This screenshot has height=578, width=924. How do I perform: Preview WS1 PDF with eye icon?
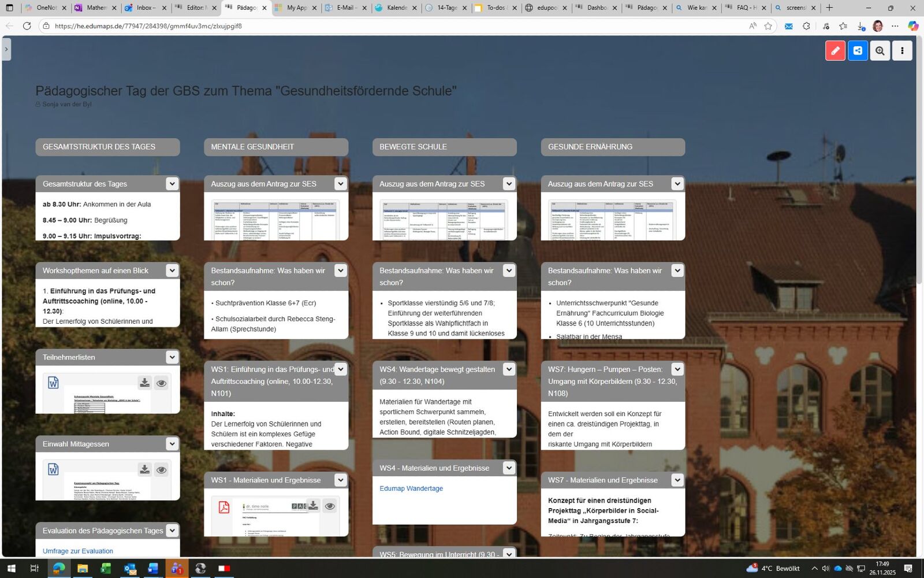(x=330, y=506)
